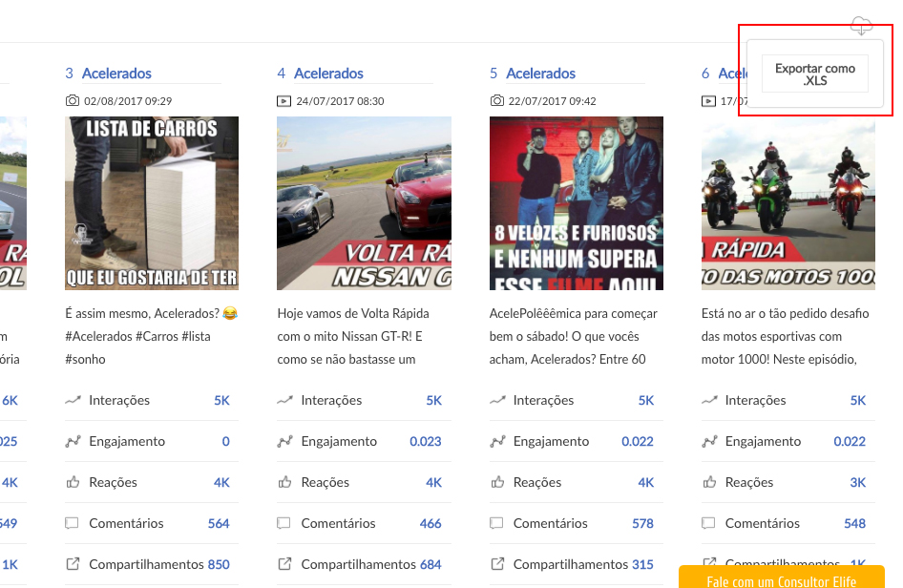Click the Interações trend icon in post 6
Viewport: 903px width, 588px height.
pos(708,401)
